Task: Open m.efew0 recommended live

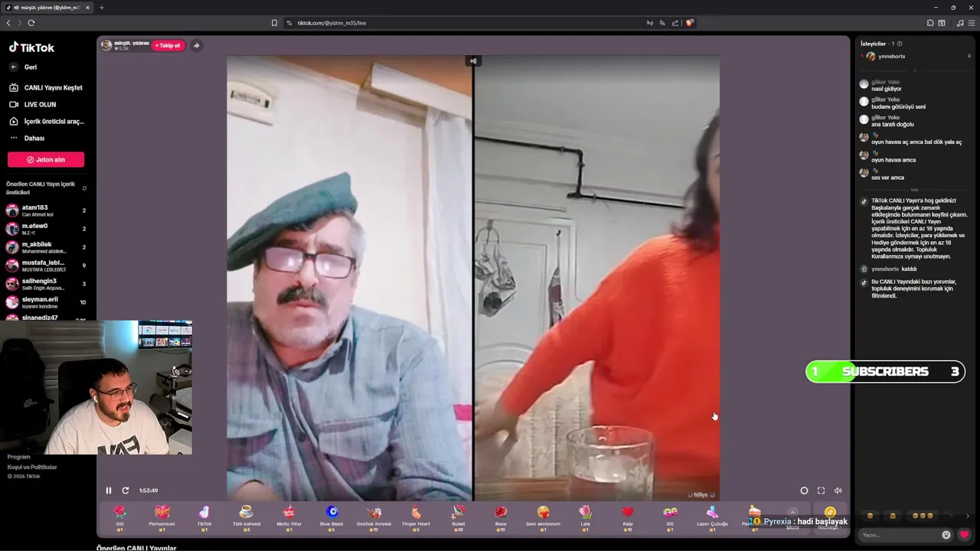Action: point(46,229)
